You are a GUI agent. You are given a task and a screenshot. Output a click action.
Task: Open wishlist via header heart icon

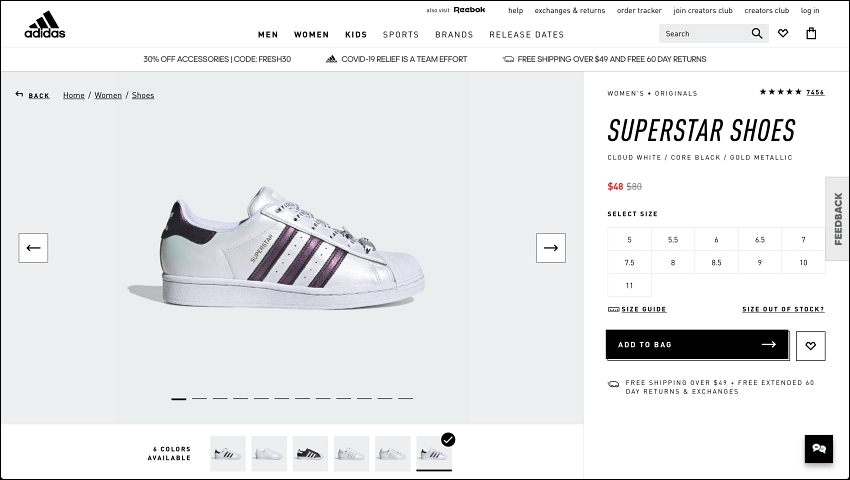tap(783, 34)
